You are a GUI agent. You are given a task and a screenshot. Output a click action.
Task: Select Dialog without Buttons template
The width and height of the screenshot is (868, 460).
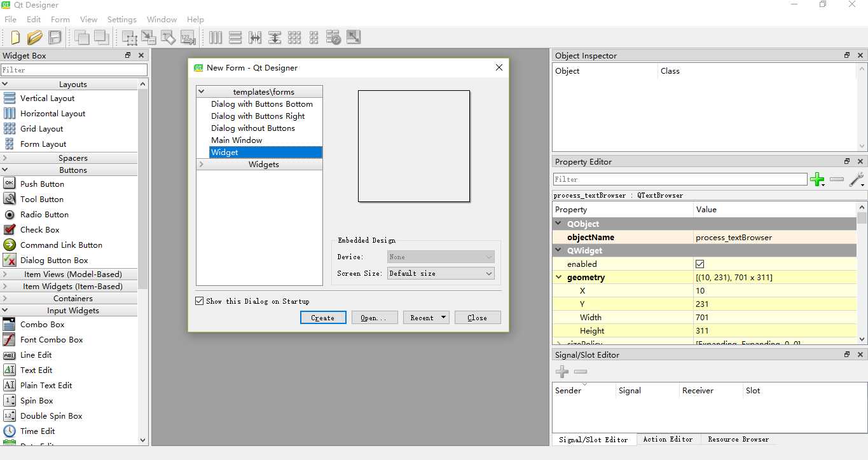253,128
